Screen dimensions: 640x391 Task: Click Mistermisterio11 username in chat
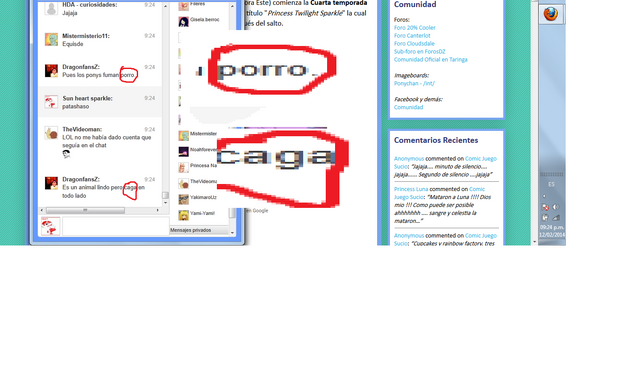[x=86, y=36]
